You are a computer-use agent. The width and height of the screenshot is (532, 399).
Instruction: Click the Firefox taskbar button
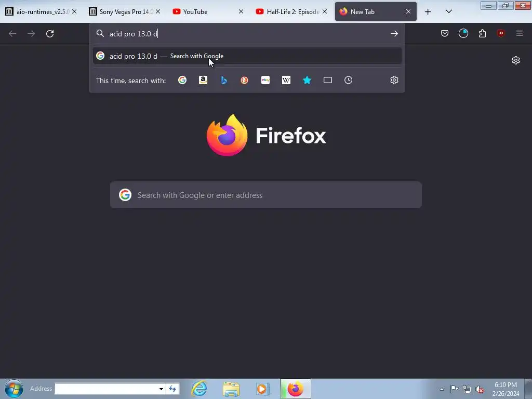click(x=296, y=389)
